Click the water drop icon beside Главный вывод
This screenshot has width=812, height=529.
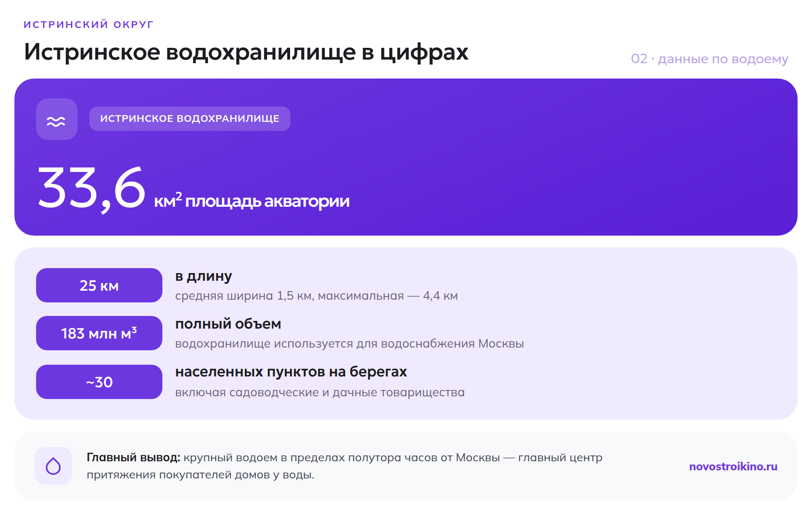(53, 466)
